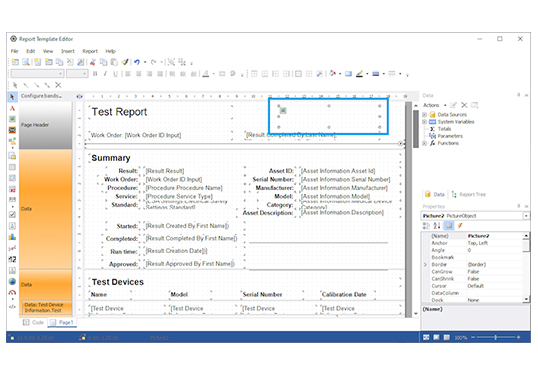Select the Subreport object tool

[x=12, y=156]
